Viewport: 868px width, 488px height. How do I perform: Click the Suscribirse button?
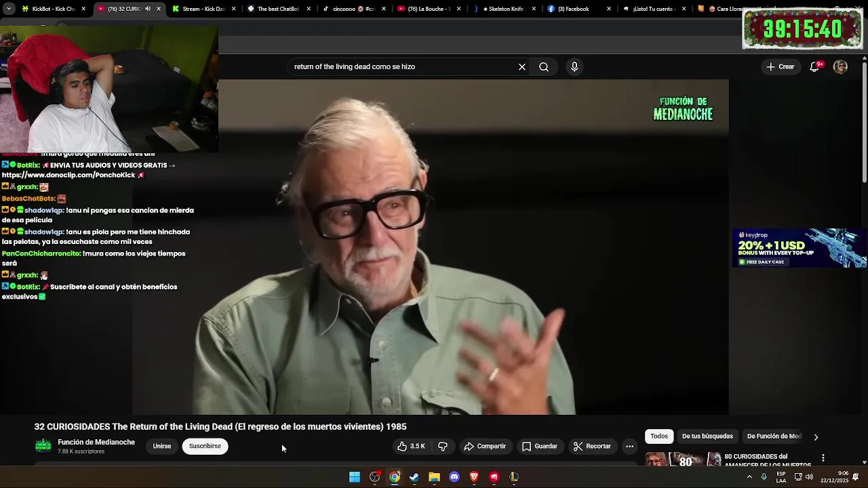tap(205, 446)
